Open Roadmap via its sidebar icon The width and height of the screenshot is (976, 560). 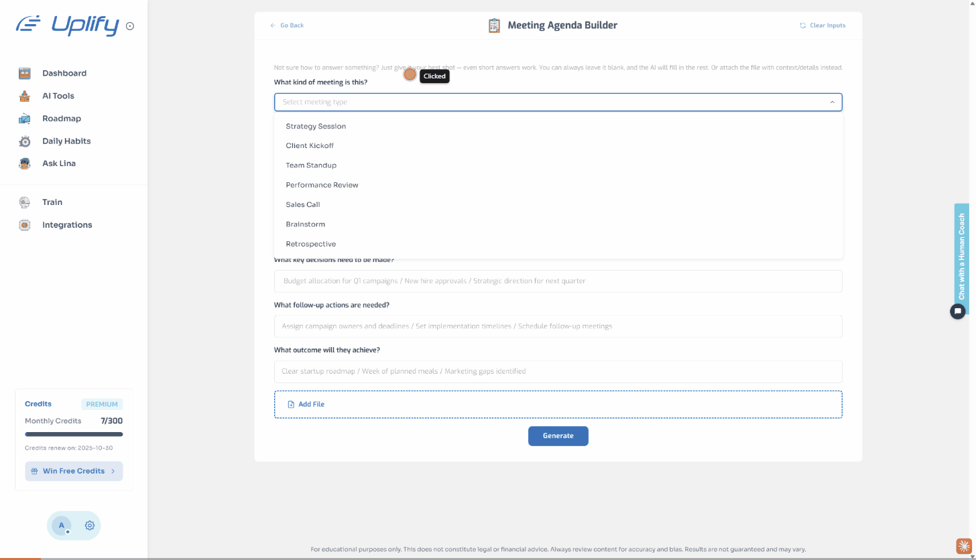(x=25, y=119)
